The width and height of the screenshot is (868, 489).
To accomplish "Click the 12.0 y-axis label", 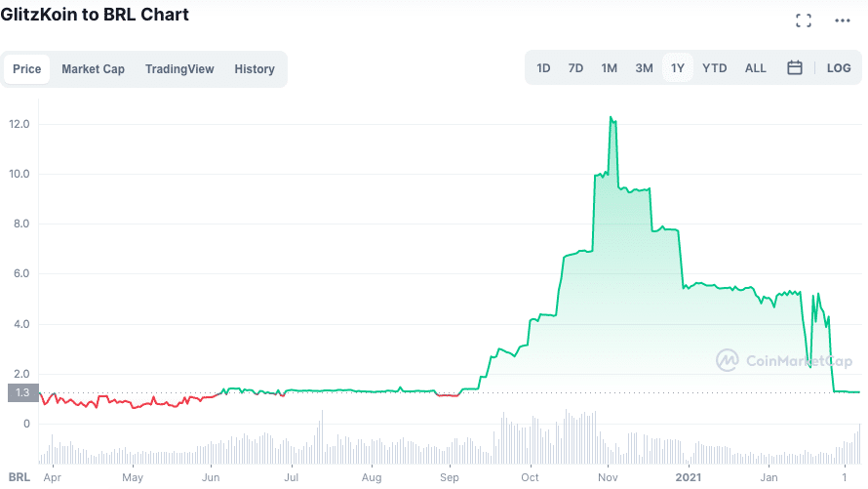I will [x=20, y=124].
